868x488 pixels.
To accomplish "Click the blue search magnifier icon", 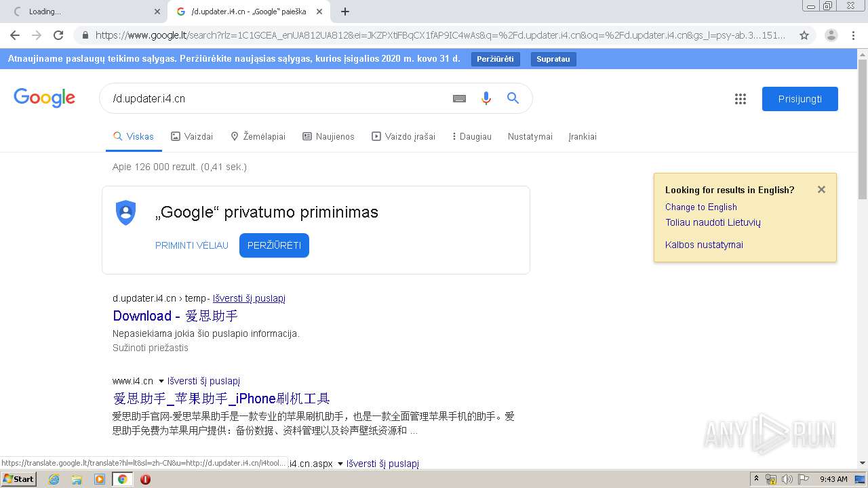I will pos(513,98).
